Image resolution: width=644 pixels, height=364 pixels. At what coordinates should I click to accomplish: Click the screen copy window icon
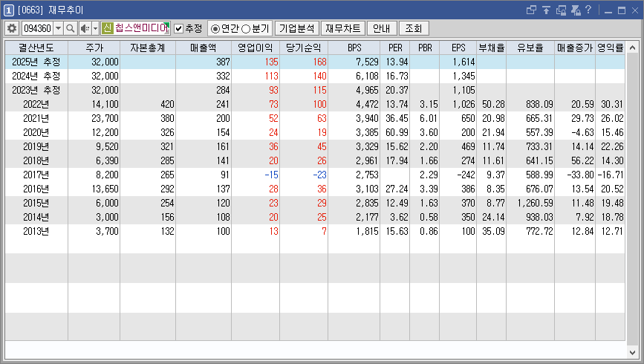(561, 10)
